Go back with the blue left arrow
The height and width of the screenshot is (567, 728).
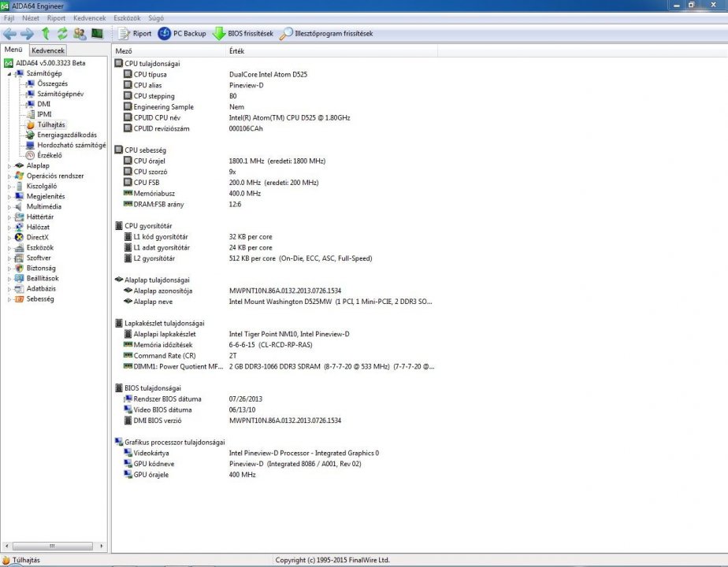click(9, 33)
